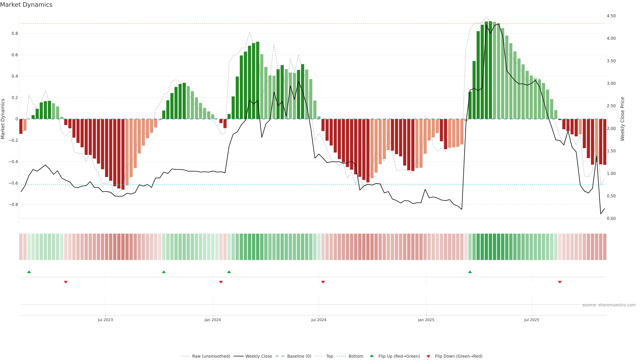This screenshot has height=362, width=644.
Task: Toggle the Baseline (0) legend entry
Action: 299,356
